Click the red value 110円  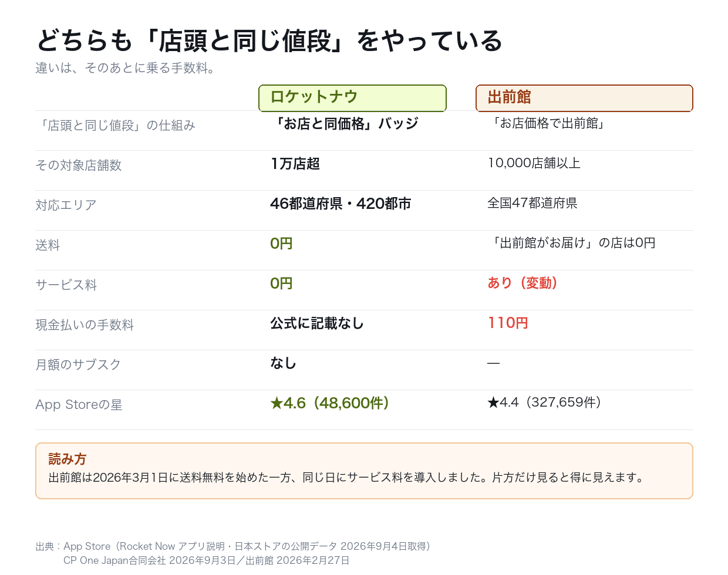coord(508,323)
